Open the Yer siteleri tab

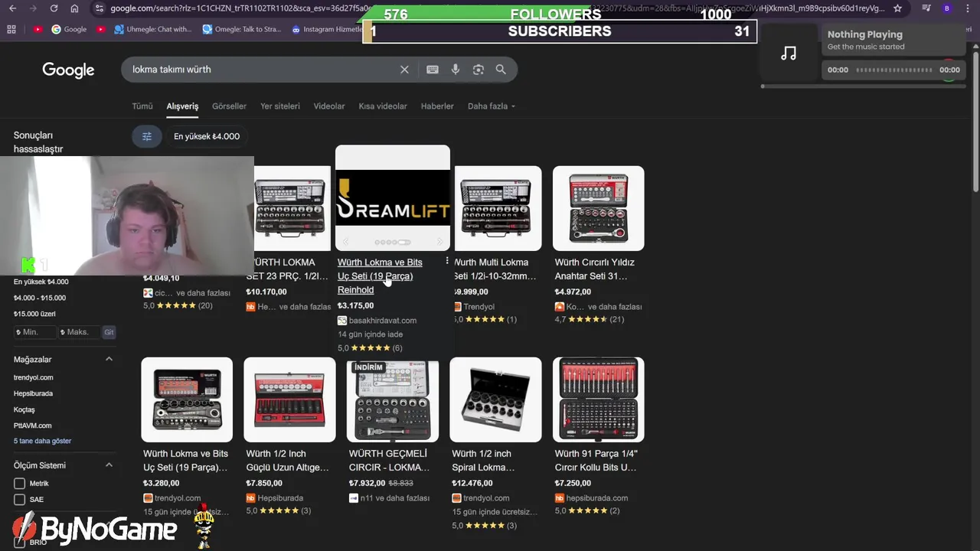click(x=280, y=106)
